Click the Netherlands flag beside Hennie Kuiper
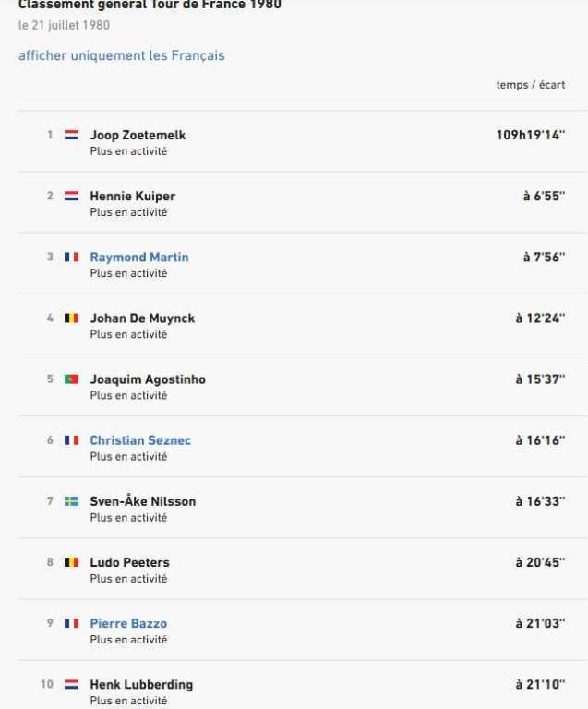The image size is (588, 709). click(71, 196)
